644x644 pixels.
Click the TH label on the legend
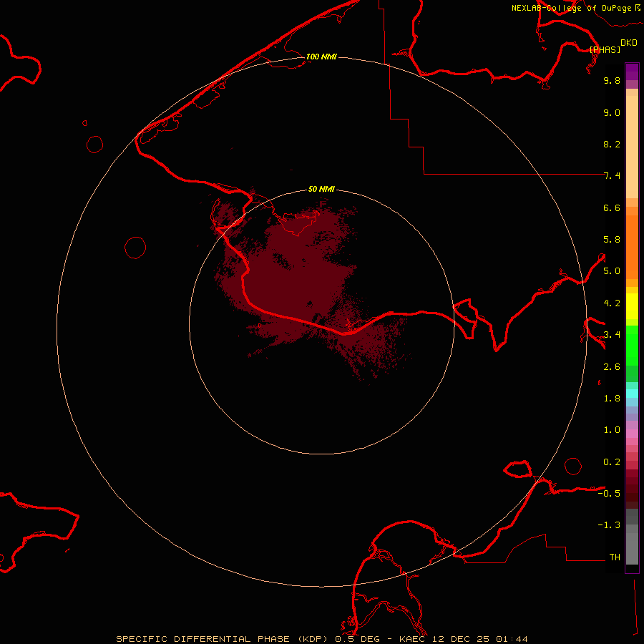[614, 557]
